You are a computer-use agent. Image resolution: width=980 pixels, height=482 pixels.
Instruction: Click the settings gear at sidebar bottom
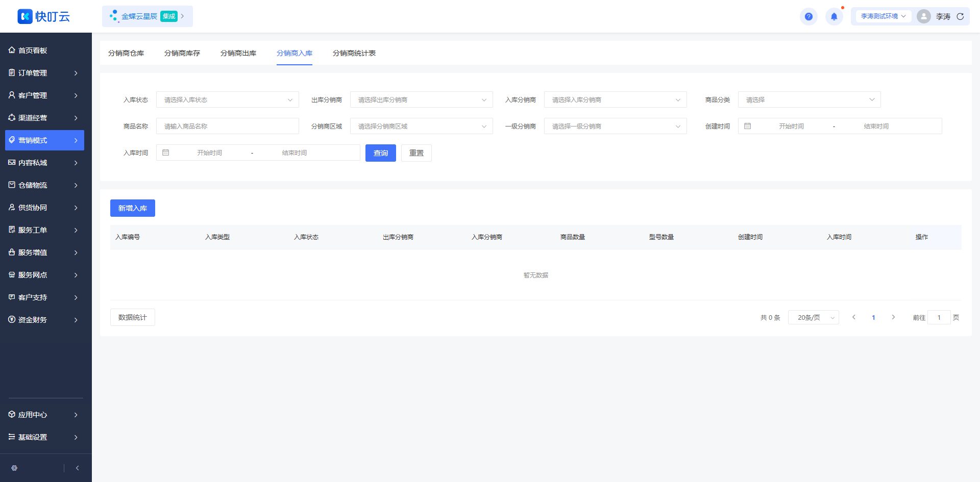click(x=14, y=468)
